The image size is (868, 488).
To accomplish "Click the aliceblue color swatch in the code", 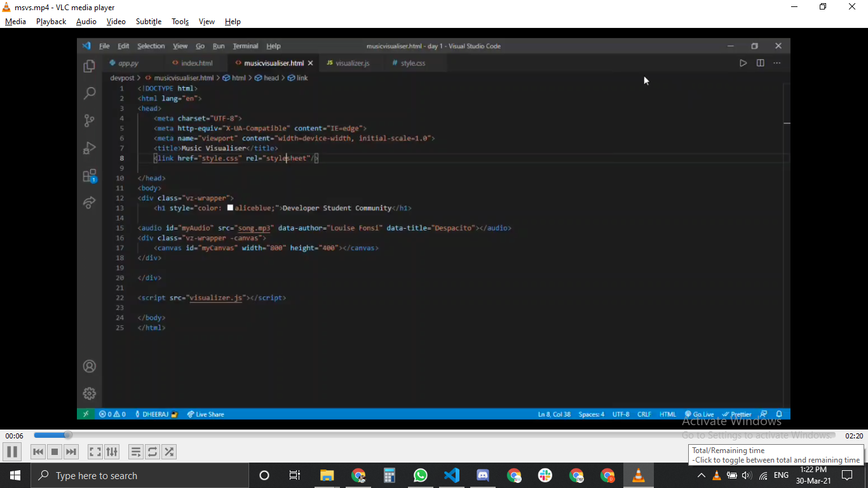I will [x=230, y=208].
